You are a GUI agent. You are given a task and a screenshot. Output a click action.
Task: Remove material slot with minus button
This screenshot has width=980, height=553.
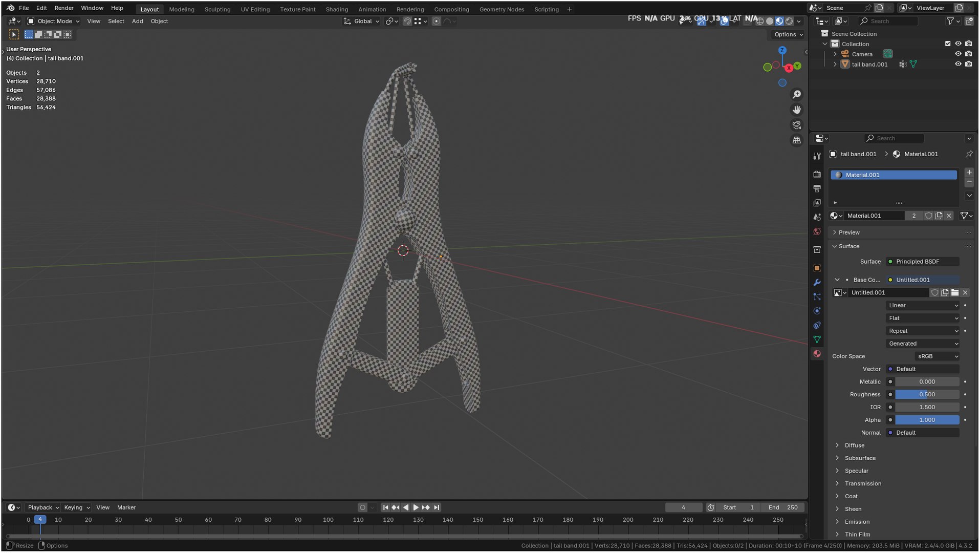point(969,182)
